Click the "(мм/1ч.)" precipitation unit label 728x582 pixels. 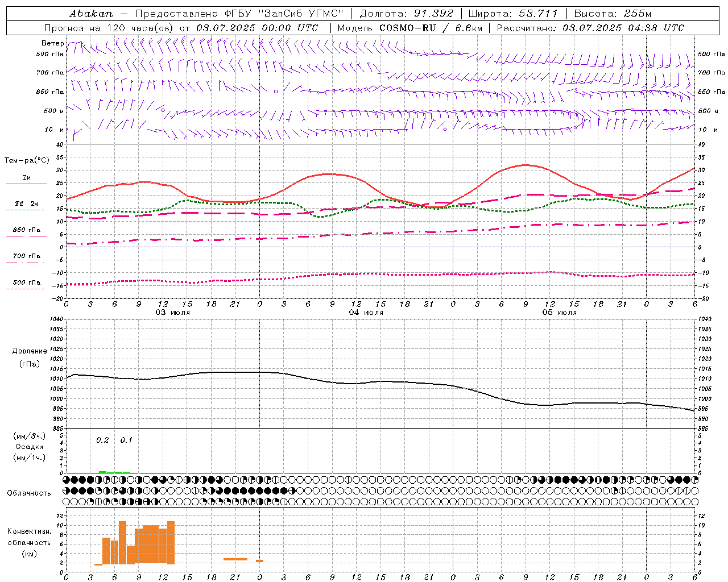coord(29,458)
